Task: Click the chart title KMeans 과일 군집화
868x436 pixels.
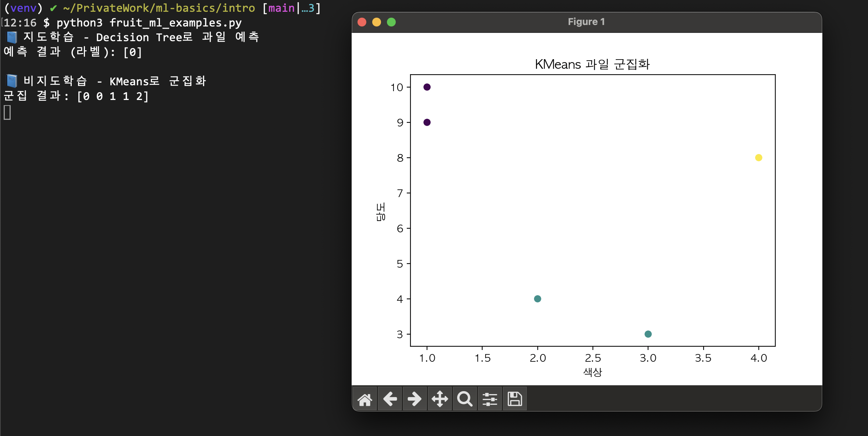Action: click(x=592, y=64)
